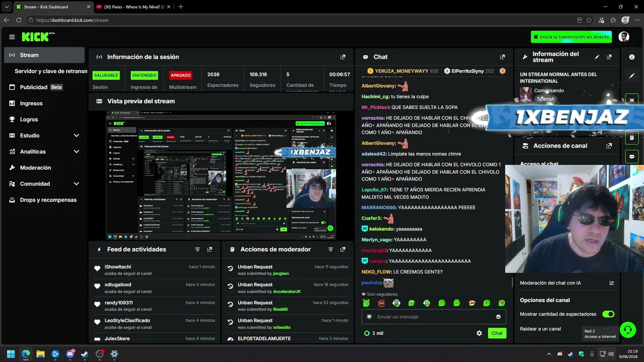644x362 pixels.
Task: Click the Kick logo
Action: point(38,37)
